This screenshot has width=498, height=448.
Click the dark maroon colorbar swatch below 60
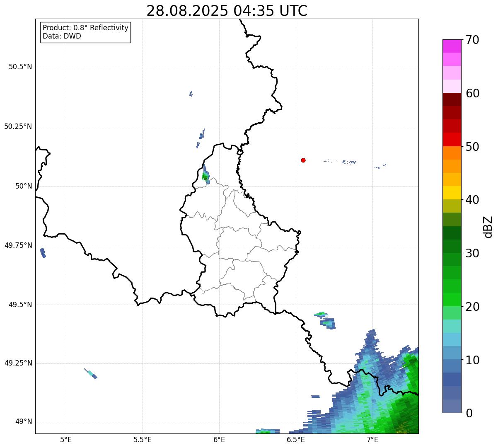click(452, 99)
